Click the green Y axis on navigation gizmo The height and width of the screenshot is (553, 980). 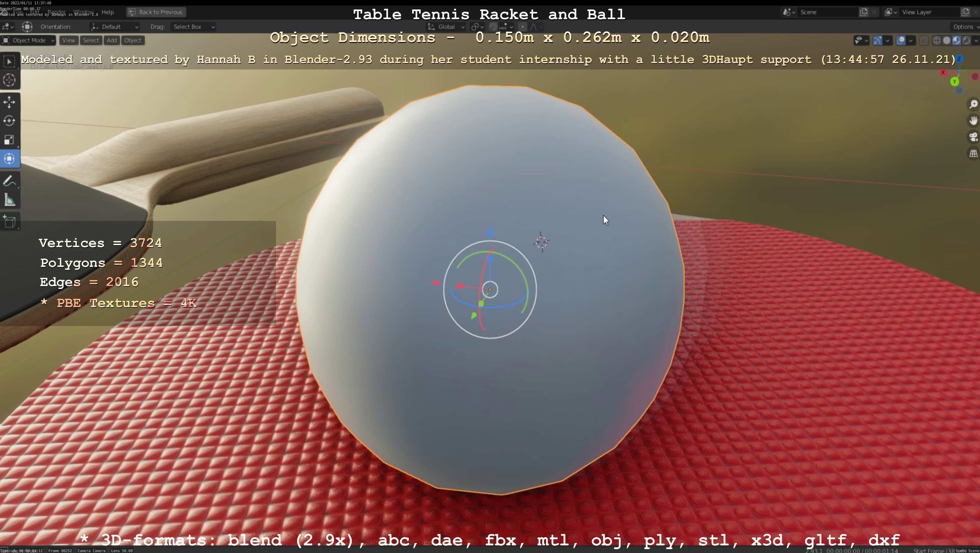[x=954, y=81]
